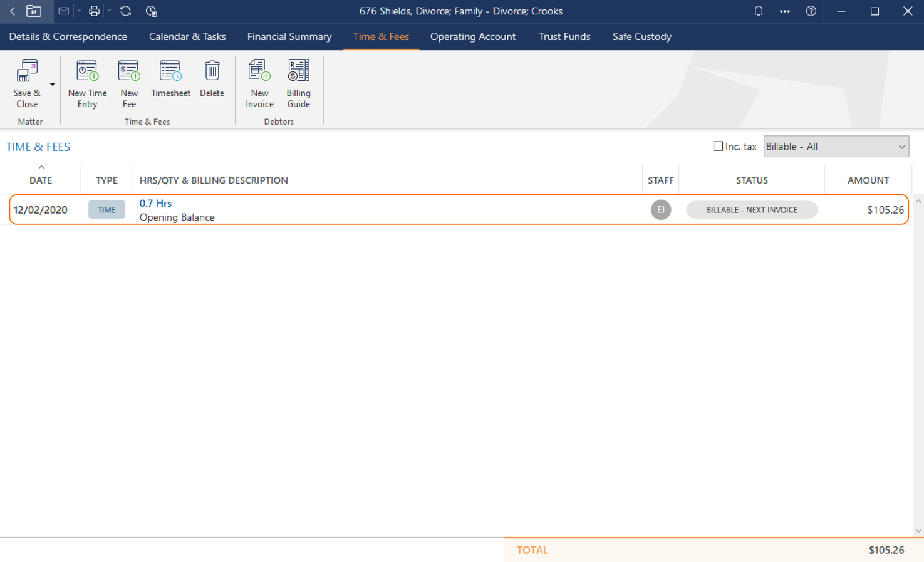Open the Timesheet tool

tap(170, 71)
